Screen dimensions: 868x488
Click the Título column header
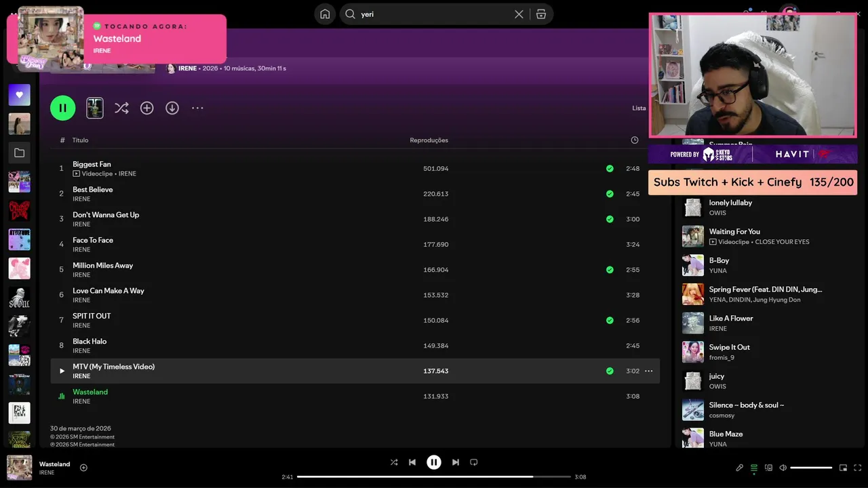80,140
